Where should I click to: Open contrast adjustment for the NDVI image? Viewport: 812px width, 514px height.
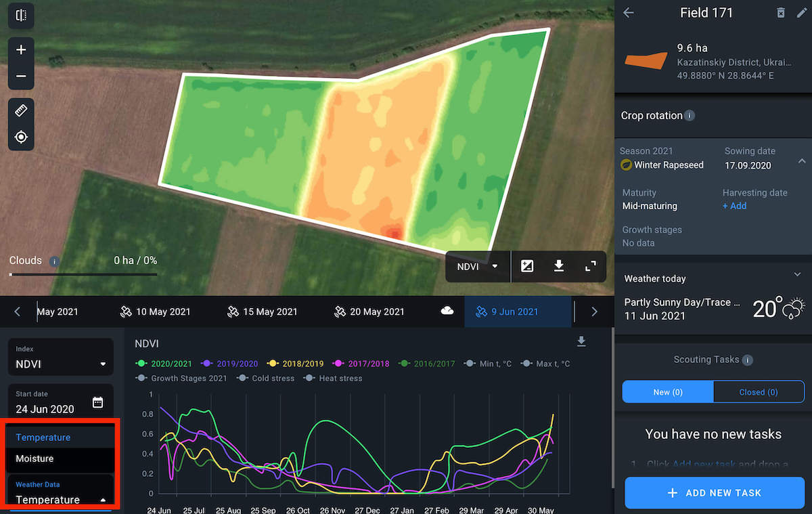(x=527, y=266)
